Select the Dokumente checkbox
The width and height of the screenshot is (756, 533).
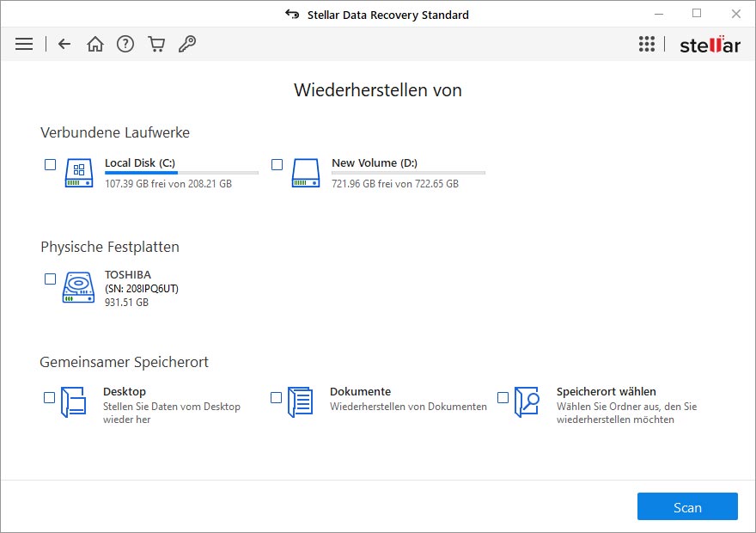point(277,397)
